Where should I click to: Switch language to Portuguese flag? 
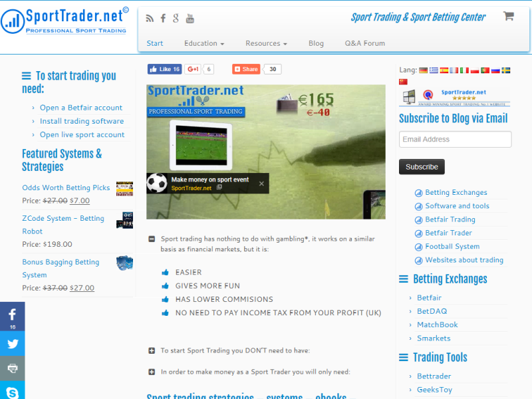tap(485, 70)
